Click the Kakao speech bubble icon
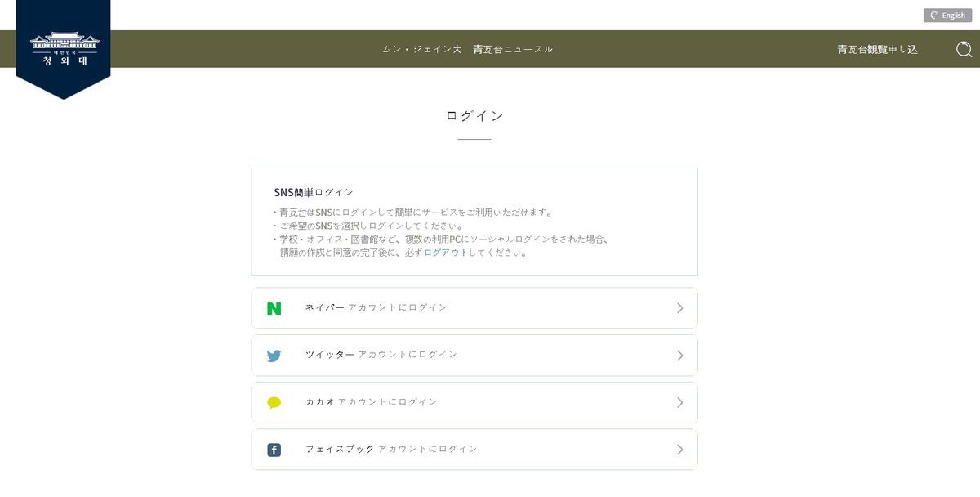Viewport: 980px width, 497px height. (x=274, y=402)
